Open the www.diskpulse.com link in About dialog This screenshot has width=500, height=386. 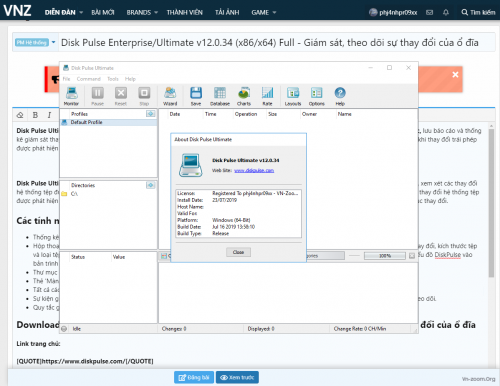click(x=254, y=170)
